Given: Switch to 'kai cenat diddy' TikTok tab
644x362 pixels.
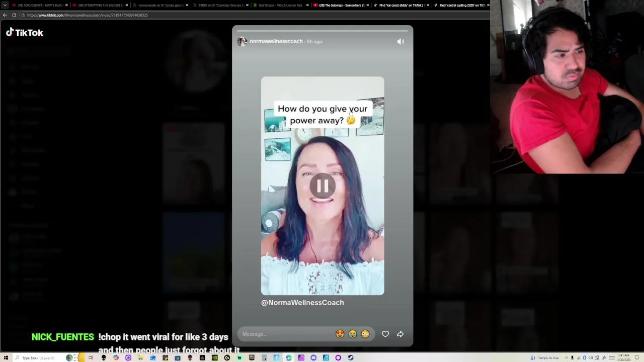Looking at the screenshot, I should (401, 5).
